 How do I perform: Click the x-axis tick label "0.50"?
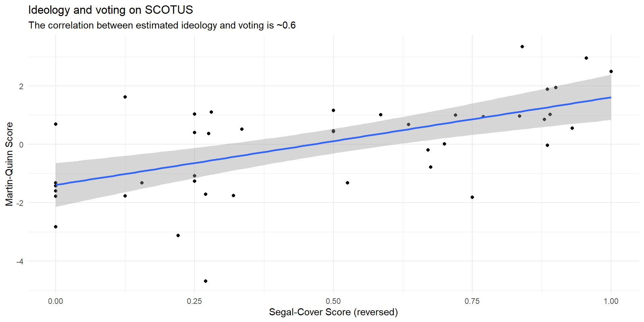pyautogui.click(x=333, y=301)
